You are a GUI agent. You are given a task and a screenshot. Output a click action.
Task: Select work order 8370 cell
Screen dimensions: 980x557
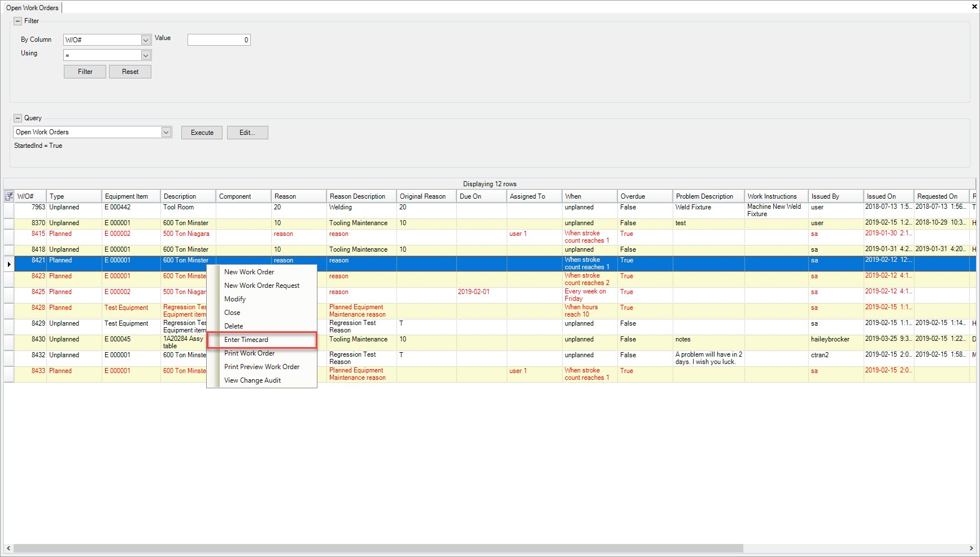click(x=30, y=223)
